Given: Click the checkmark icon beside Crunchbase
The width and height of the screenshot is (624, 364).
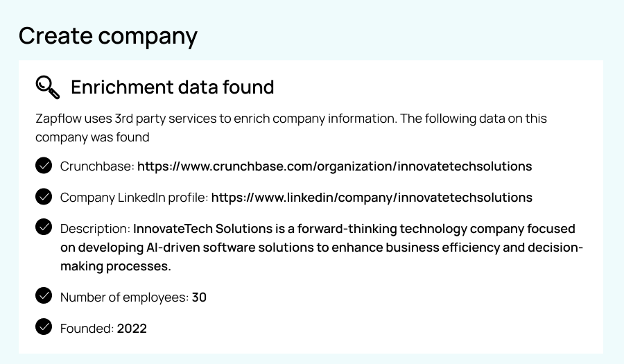Looking at the screenshot, I should click(x=44, y=166).
